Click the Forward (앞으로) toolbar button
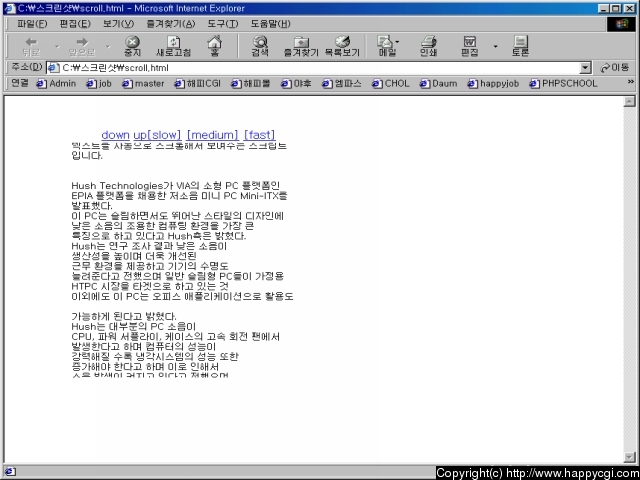The width and height of the screenshot is (640, 480). point(82,46)
